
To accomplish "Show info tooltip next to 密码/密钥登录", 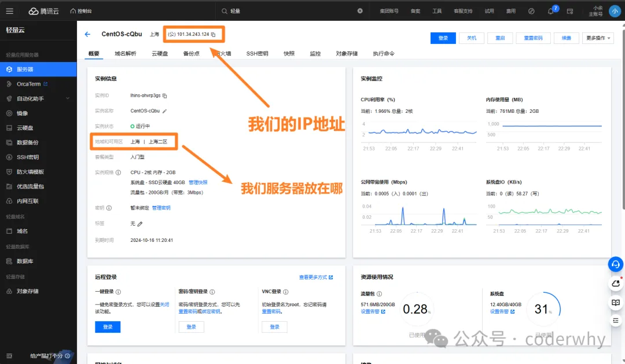I will click(x=212, y=292).
